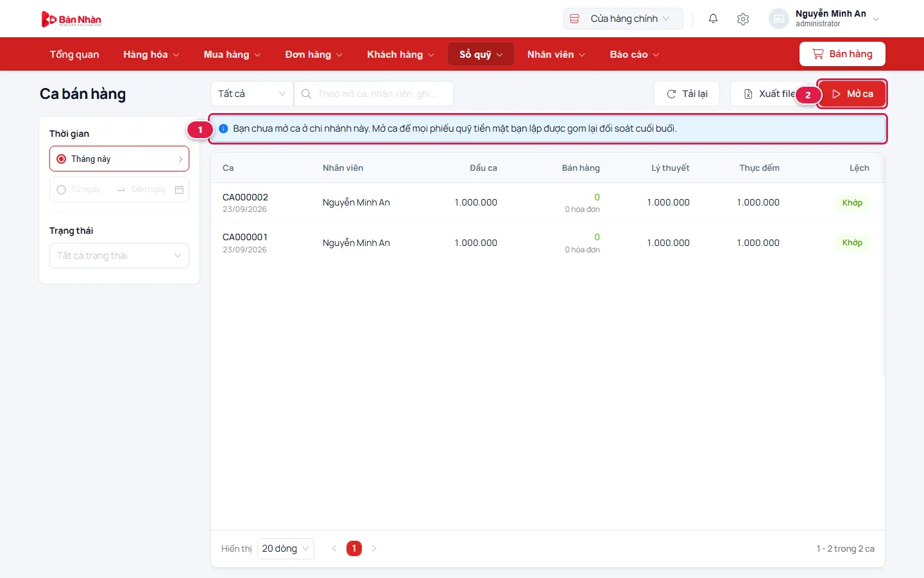Open the Mua hàng menu
Viewport: 924px width, 578px height.
[232, 55]
